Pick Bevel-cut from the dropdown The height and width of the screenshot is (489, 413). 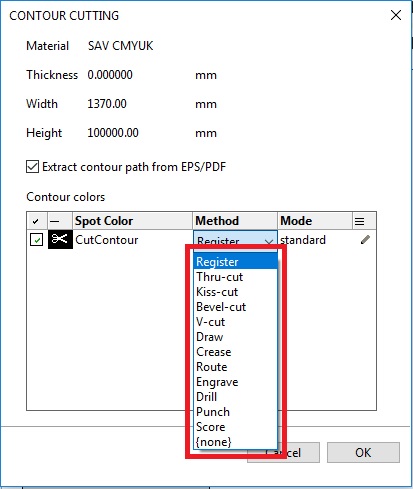click(235, 307)
